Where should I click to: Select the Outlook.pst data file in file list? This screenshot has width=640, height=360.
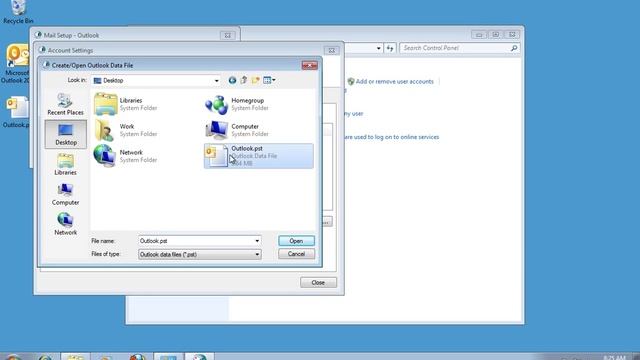(259, 156)
